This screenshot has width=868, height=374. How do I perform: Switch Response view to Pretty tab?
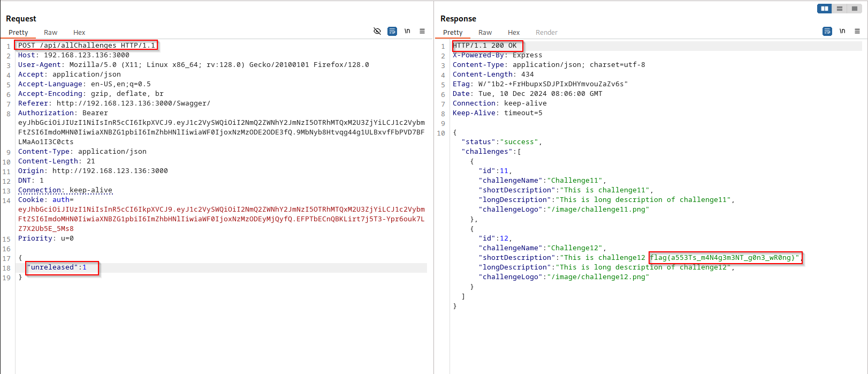[x=453, y=33]
